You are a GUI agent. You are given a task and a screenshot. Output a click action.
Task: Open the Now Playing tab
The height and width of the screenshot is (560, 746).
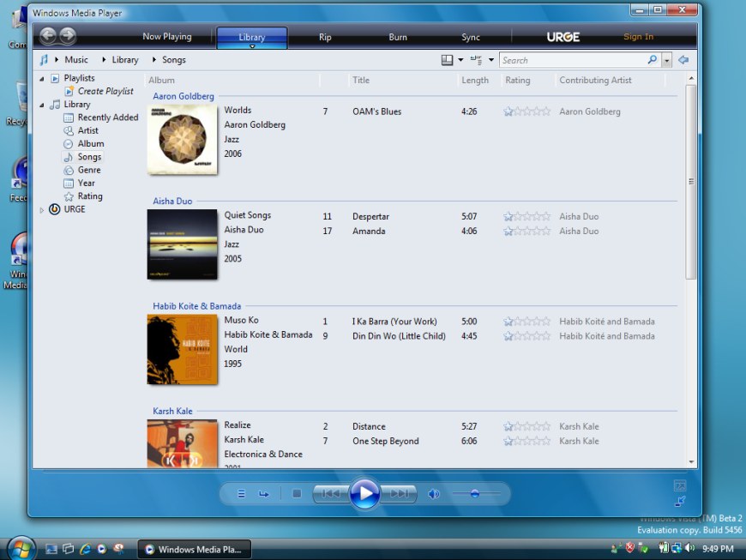(167, 37)
